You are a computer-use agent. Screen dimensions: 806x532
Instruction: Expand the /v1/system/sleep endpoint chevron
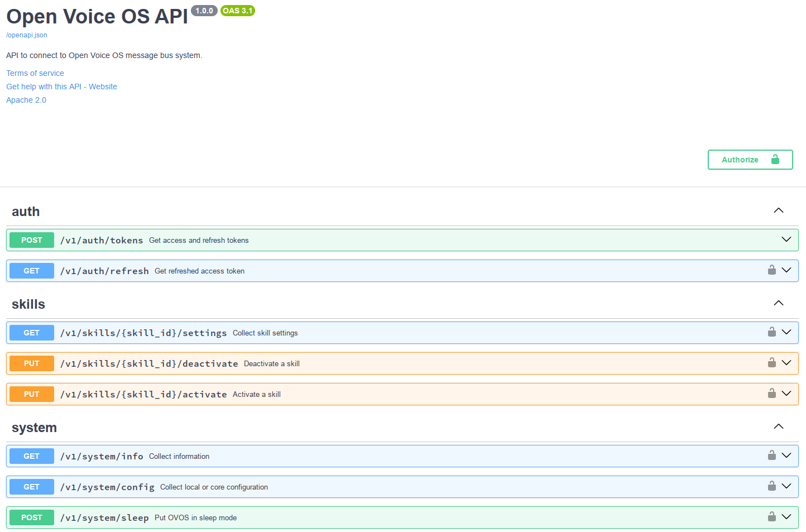[786, 517]
